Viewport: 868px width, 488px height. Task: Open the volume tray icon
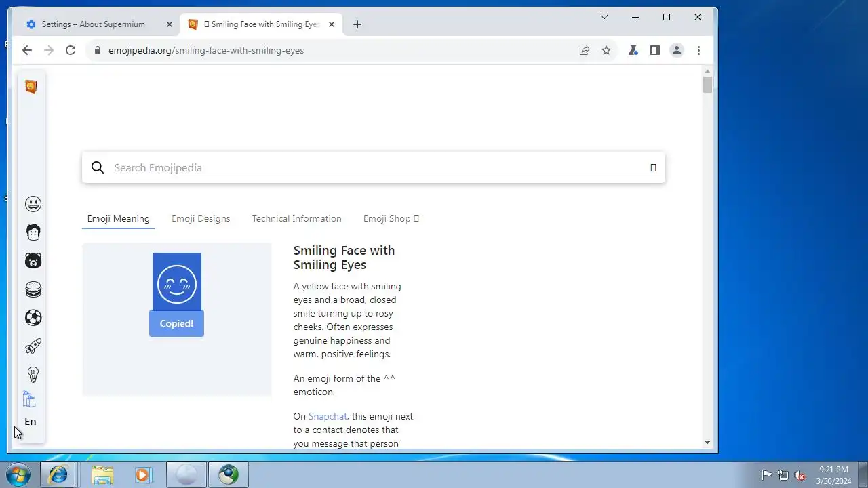click(800, 475)
